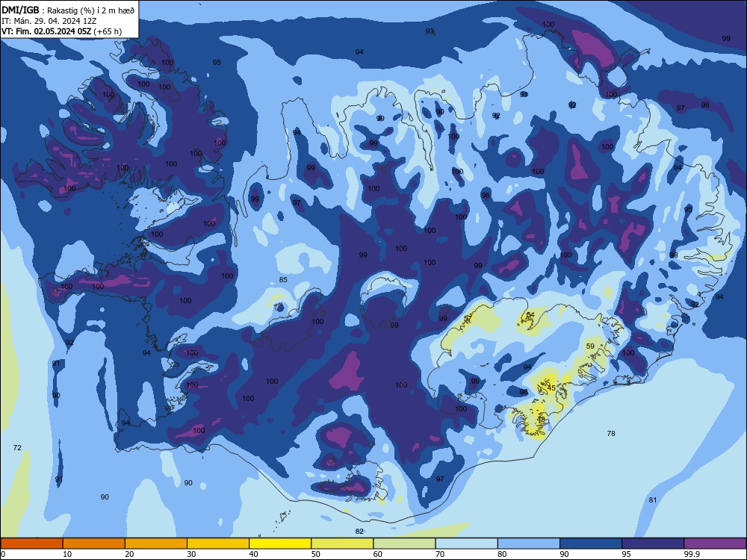Click the dark orange 0–10 legend swatch
The image size is (747, 560).
tap(31, 544)
